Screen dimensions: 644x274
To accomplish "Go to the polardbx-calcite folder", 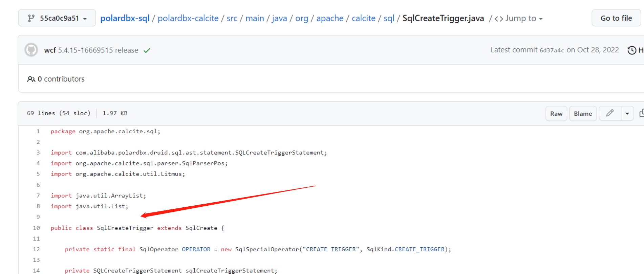I will (x=188, y=18).
